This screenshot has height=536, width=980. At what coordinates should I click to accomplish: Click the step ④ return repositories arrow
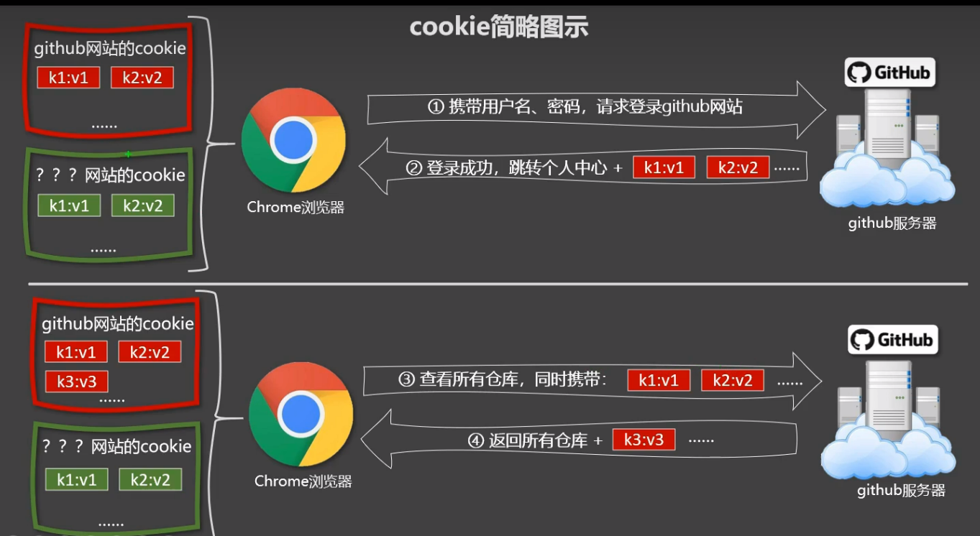pos(579,440)
